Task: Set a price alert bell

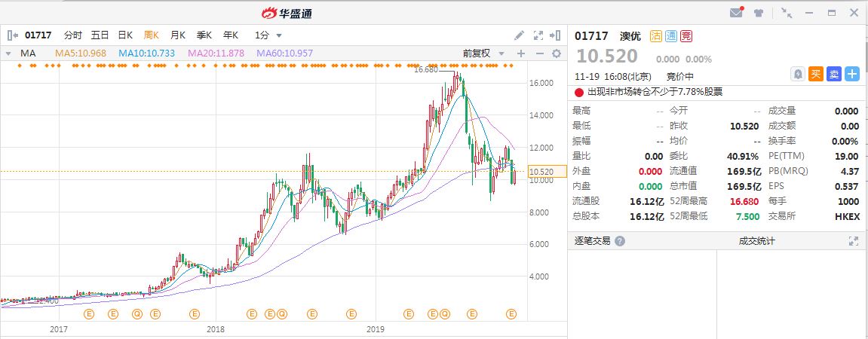Action: 797,74
